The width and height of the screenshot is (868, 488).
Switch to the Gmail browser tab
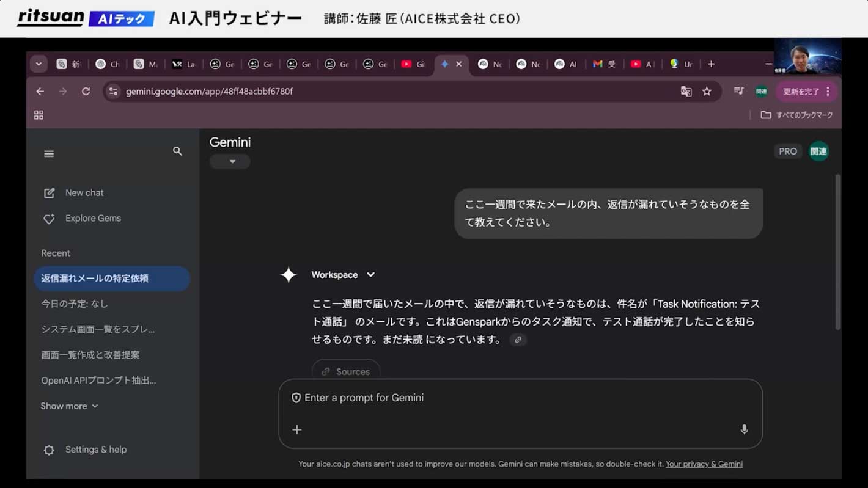click(603, 64)
